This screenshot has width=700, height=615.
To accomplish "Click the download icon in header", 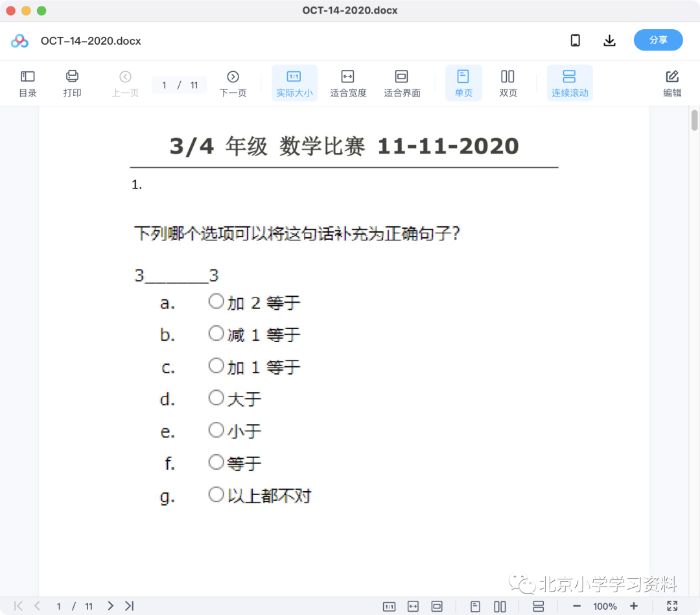I will coord(609,41).
